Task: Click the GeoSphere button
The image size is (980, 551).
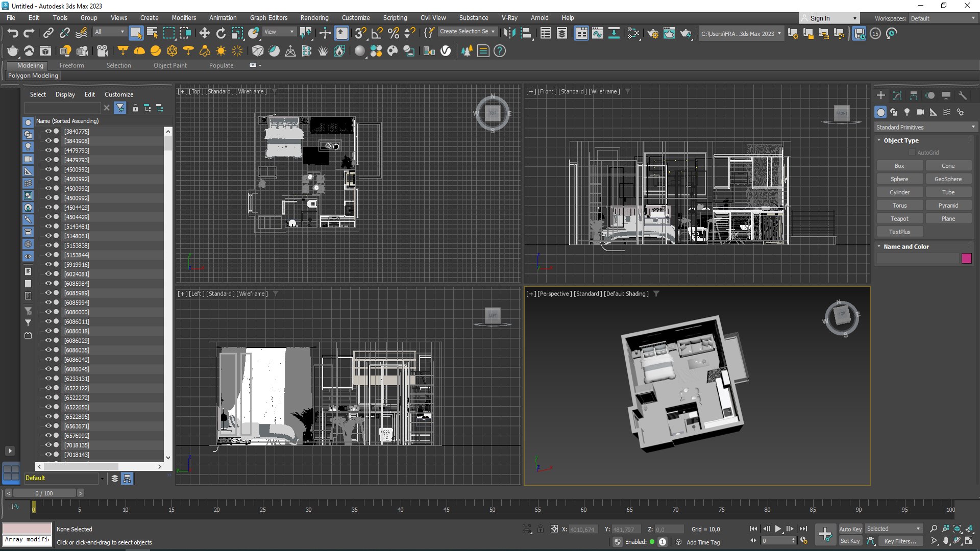Action: tap(948, 179)
